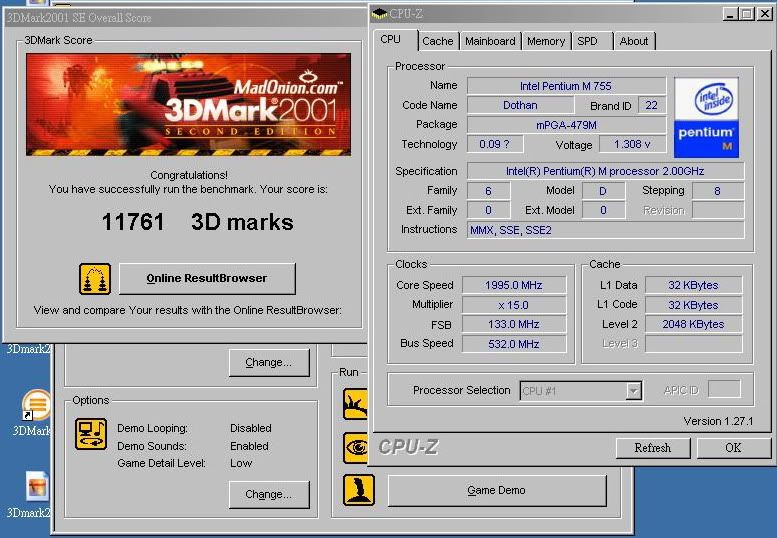Click the OK button in CPU-Z
The width and height of the screenshot is (777, 538).
point(733,448)
